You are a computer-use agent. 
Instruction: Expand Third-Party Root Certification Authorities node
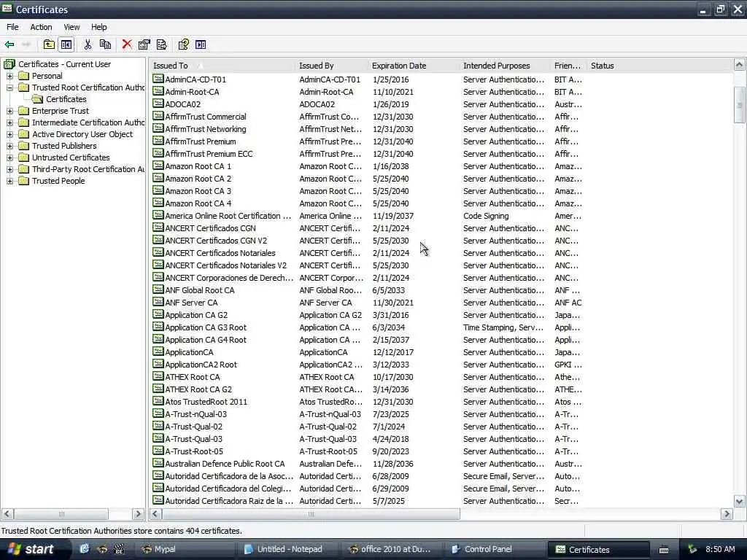click(9, 169)
